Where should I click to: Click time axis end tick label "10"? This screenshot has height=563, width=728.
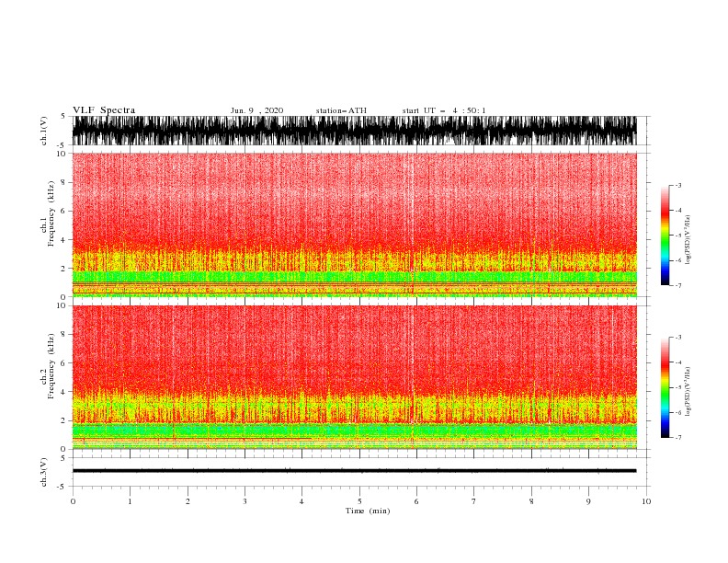click(646, 501)
